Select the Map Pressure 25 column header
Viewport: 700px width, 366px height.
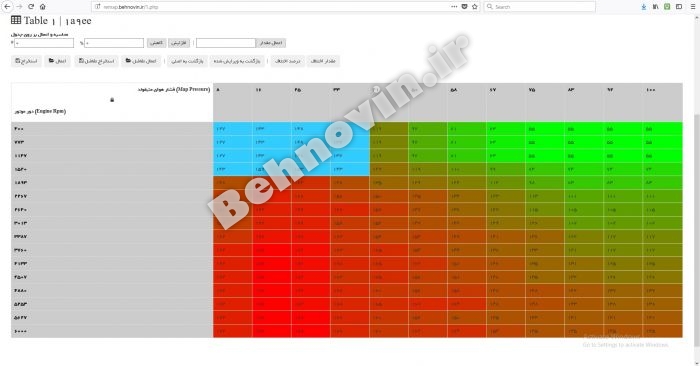click(311, 102)
